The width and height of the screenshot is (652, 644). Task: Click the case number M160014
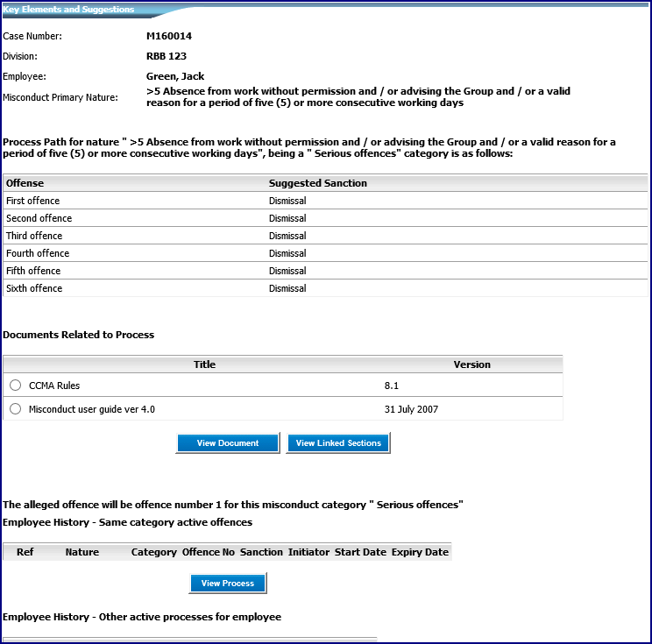[x=169, y=36]
